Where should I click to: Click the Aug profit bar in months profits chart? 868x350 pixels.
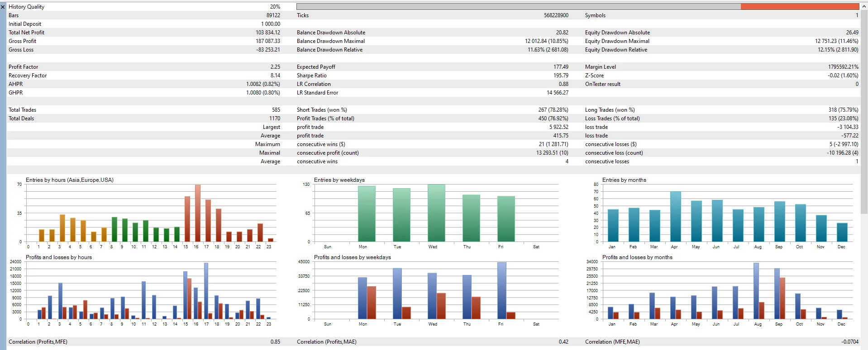pyautogui.click(x=756, y=291)
